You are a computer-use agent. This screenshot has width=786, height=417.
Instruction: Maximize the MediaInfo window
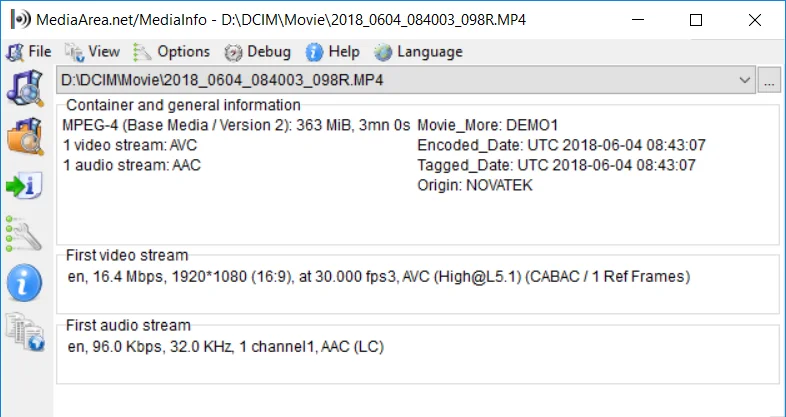tap(696, 20)
